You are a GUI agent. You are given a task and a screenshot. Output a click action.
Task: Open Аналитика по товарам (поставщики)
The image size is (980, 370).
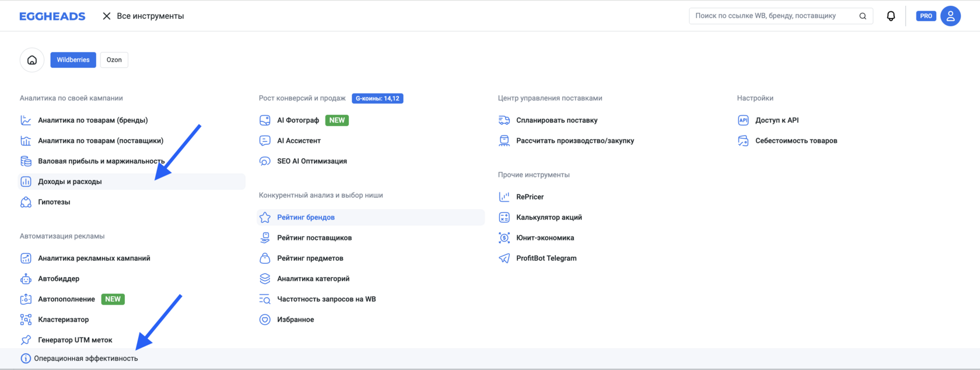(x=100, y=141)
